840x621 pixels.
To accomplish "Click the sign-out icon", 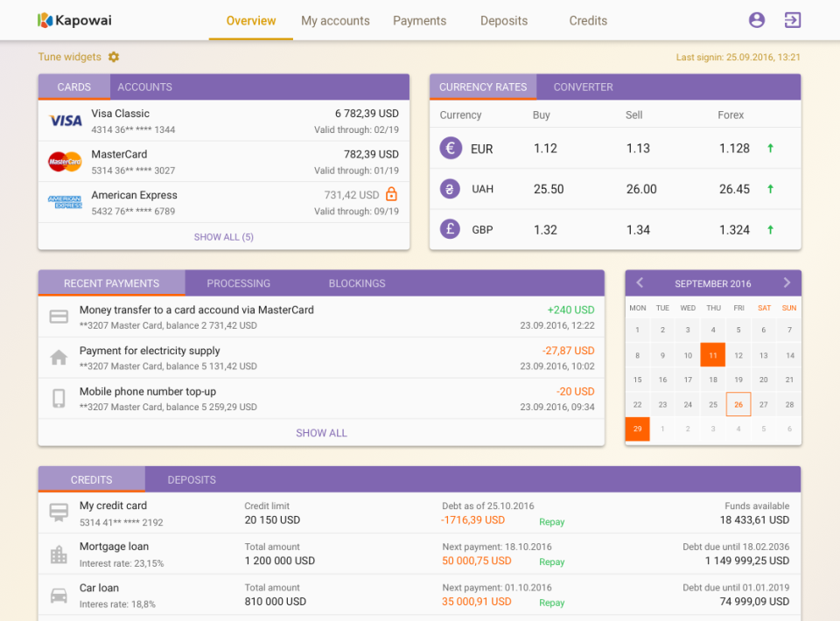I will (x=793, y=20).
